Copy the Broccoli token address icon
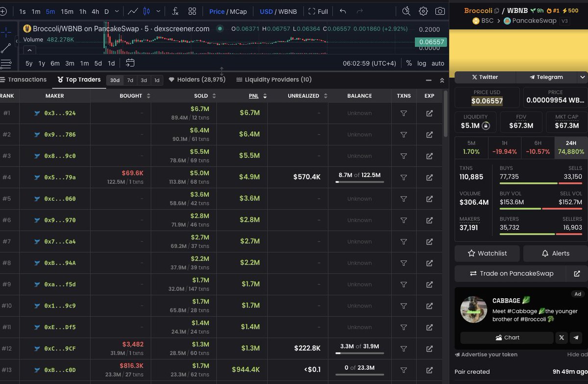The width and height of the screenshot is (588, 384). (497, 11)
